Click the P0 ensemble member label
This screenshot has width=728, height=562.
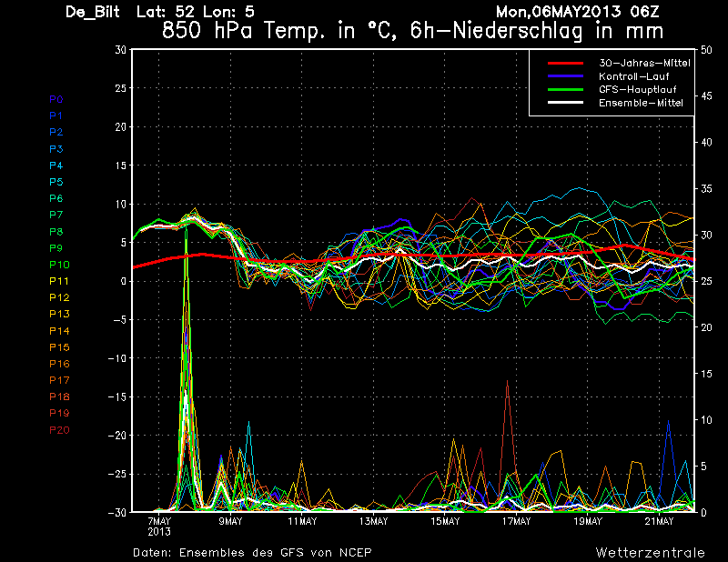point(56,99)
